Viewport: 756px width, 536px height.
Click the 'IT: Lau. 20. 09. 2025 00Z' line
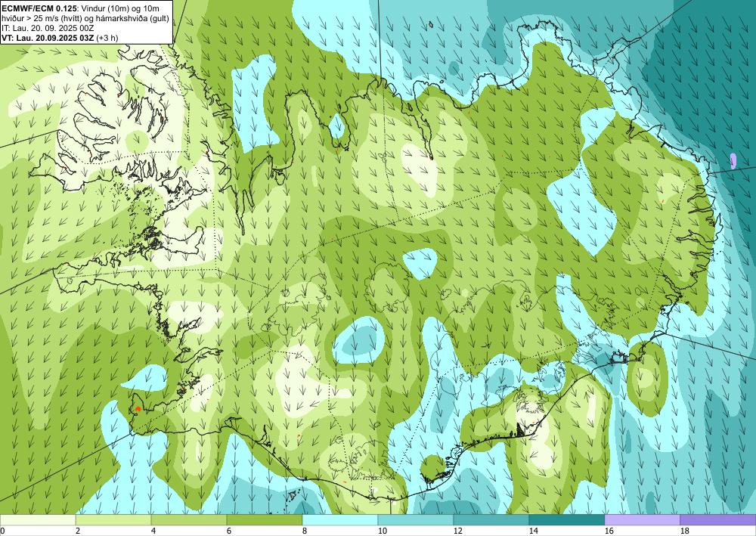click(47, 28)
